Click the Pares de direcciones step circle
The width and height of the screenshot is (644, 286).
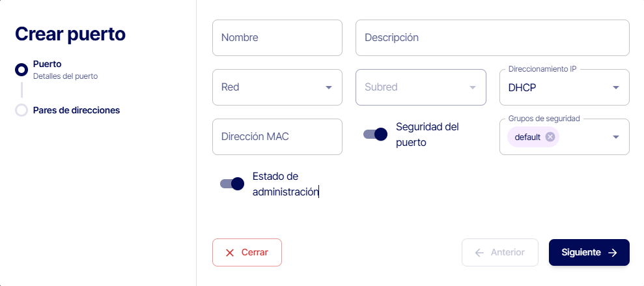point(21,110)
